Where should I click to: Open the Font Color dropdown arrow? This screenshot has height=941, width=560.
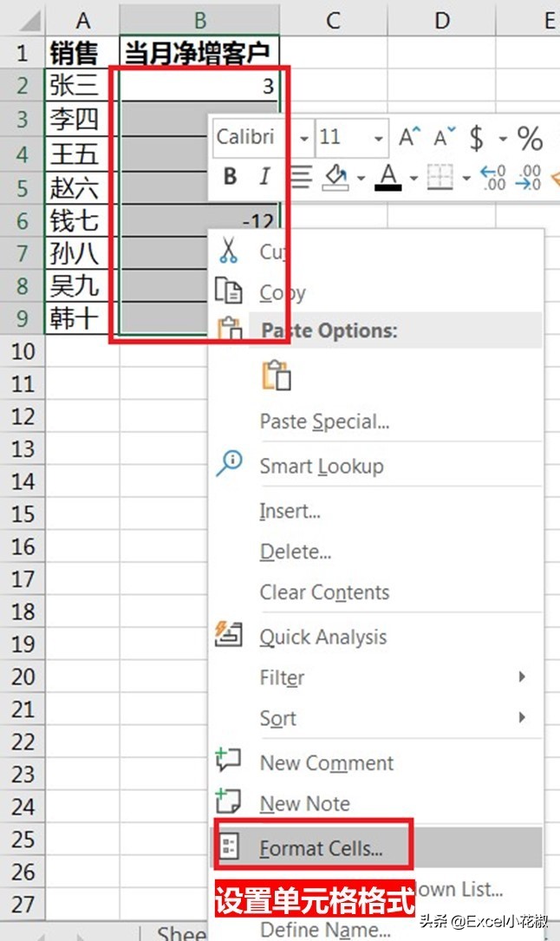pos(413,179)
